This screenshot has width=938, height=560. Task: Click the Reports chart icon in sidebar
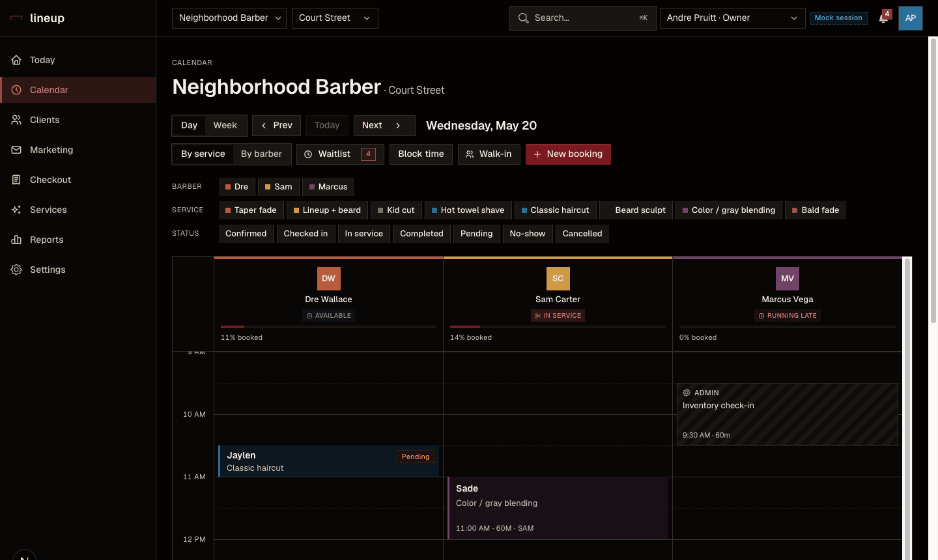pos(16,240)
